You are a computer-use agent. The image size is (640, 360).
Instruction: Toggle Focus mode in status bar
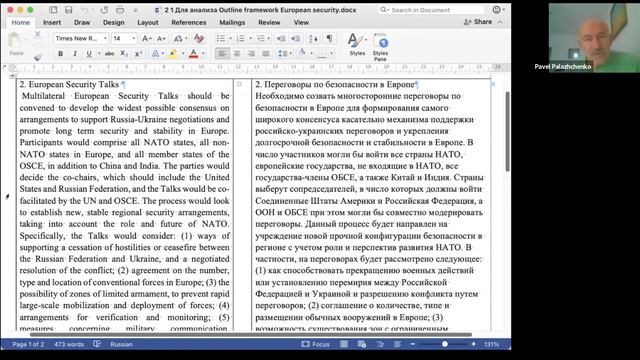click(316, 344)
